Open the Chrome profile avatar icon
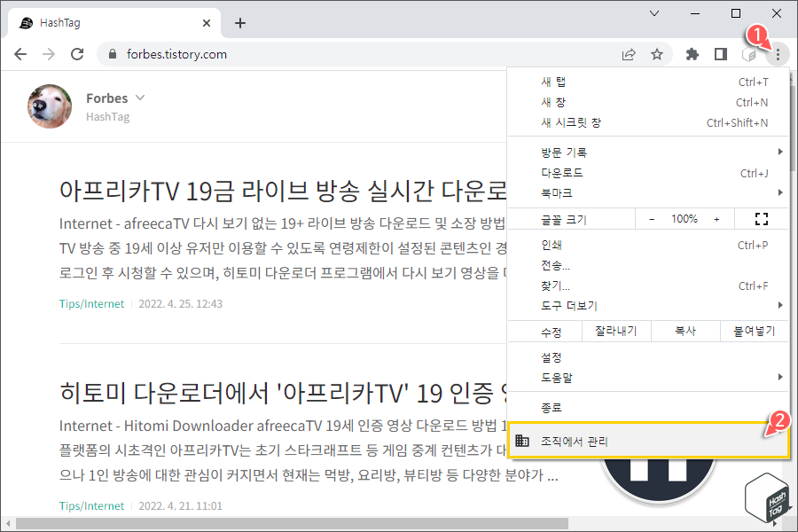The height and width of the screenshot is (532, 798). [749, 54]
